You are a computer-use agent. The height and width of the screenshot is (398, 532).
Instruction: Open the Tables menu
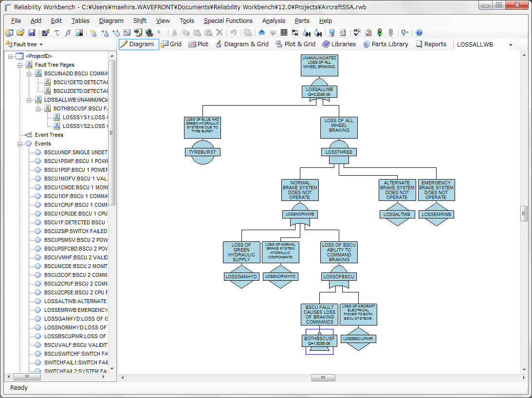pos(80,21)
